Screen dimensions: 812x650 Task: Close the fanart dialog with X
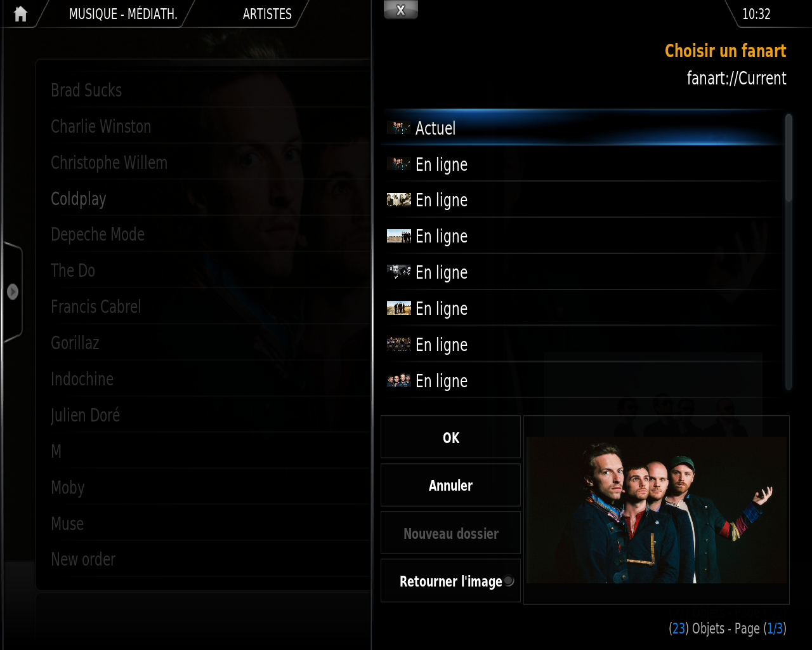(401, 10)
